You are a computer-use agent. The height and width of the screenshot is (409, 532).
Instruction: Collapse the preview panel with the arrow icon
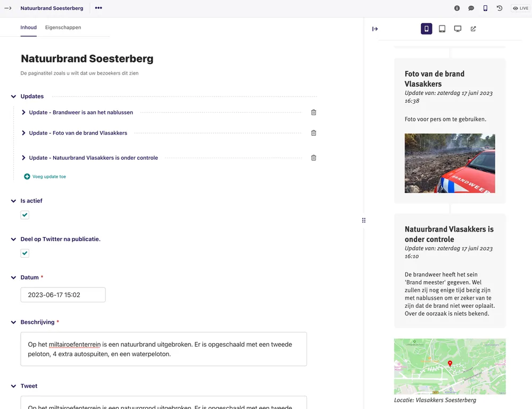click(x=375, y=29)
